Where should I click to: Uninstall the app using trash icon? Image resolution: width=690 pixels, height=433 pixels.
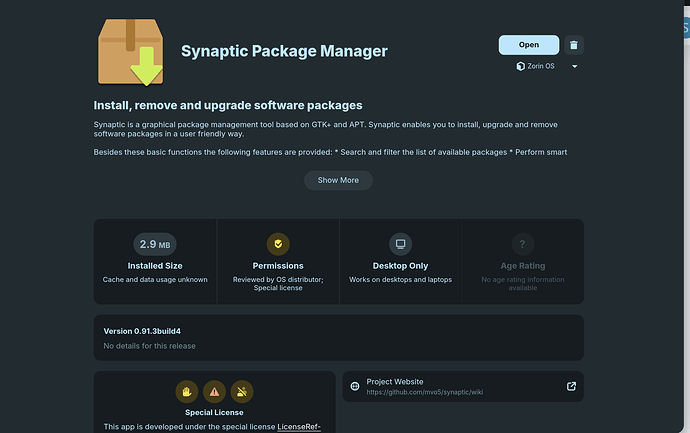tap(574, 45)
